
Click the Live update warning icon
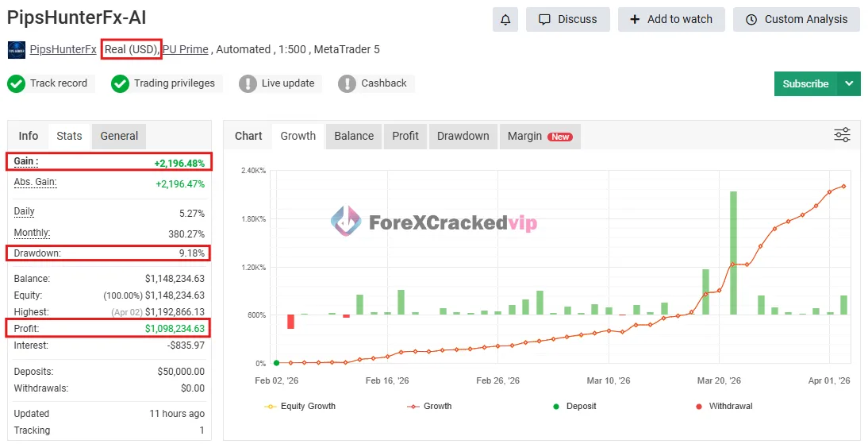248,83
